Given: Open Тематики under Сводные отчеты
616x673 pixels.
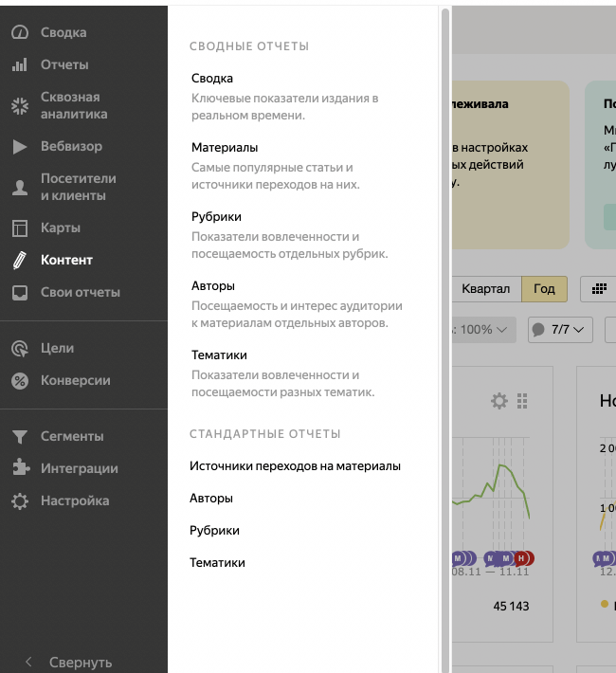Looking at the screenshot, I should [219, 355].
